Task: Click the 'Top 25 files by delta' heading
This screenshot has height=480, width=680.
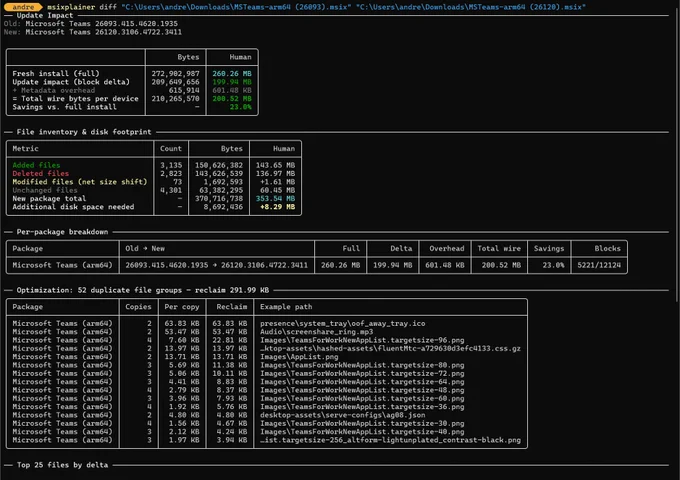Action: (62, 465)
